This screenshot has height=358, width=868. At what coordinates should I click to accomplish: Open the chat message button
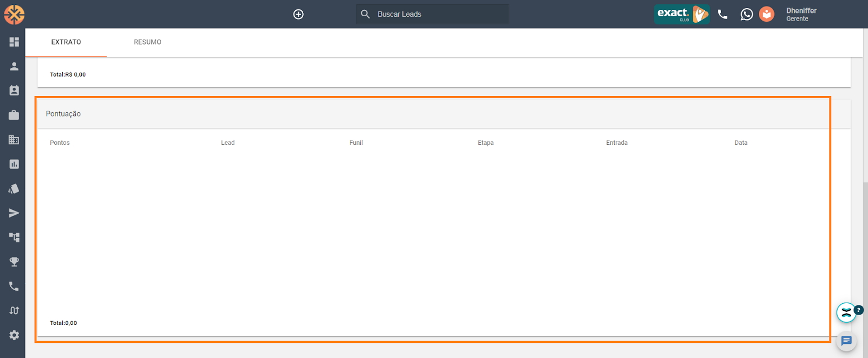(846, 341)
